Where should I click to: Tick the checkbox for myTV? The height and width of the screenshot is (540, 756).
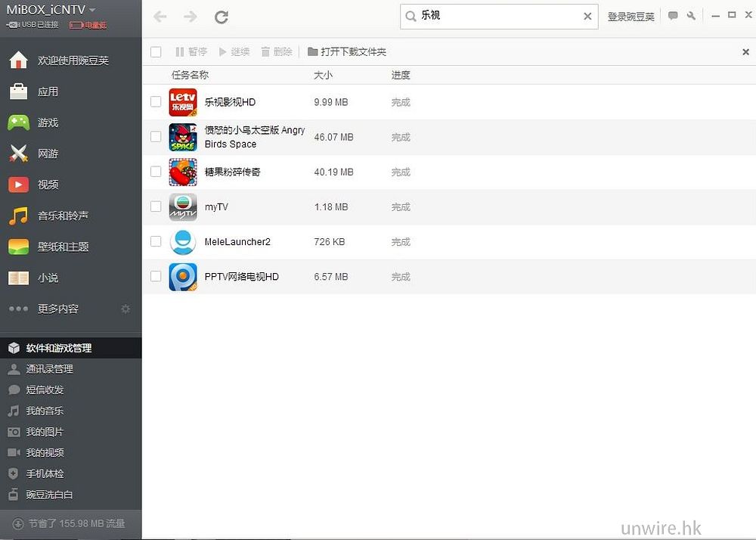(156, 206)
